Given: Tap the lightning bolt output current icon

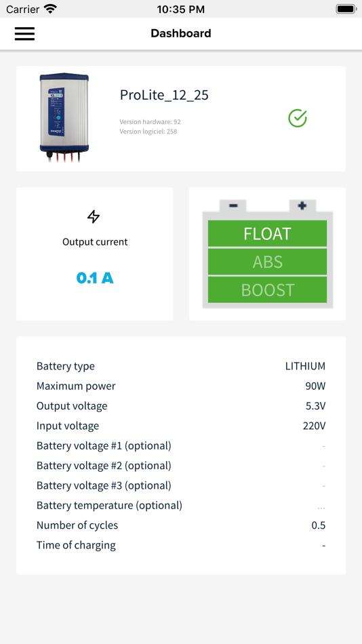Looking at the screenshot, I should 94,217.
